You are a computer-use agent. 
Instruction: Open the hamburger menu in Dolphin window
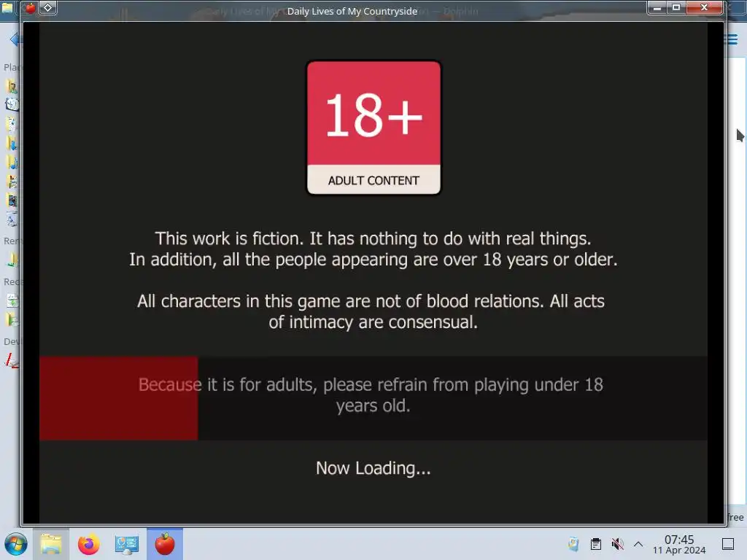(732, 39)
